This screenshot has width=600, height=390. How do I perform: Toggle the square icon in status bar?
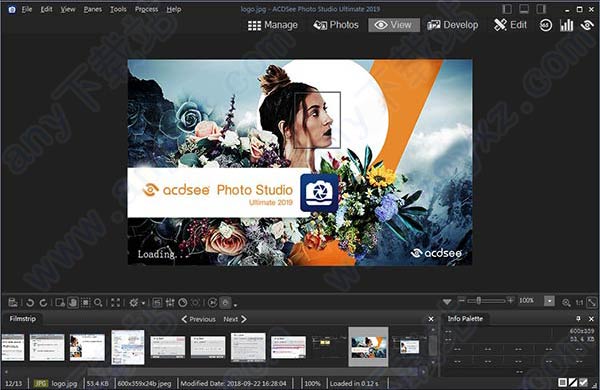coord(562,382)
